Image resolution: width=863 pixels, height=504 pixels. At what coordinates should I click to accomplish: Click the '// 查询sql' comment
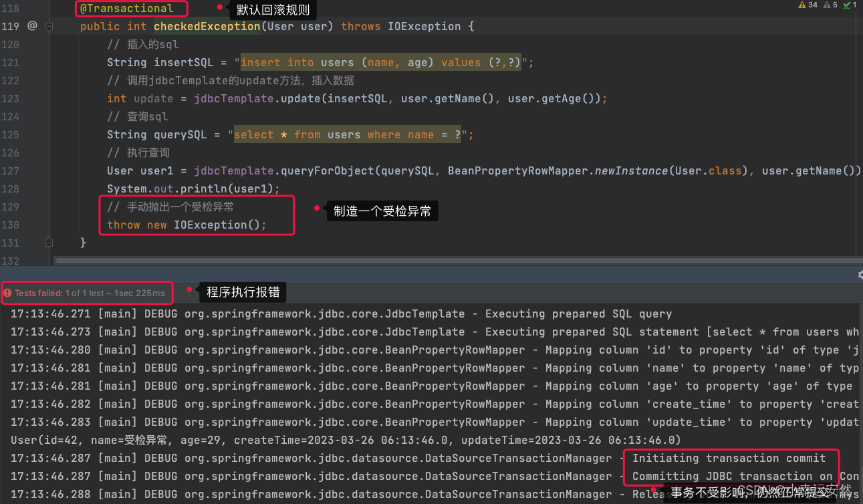point(138,117)
